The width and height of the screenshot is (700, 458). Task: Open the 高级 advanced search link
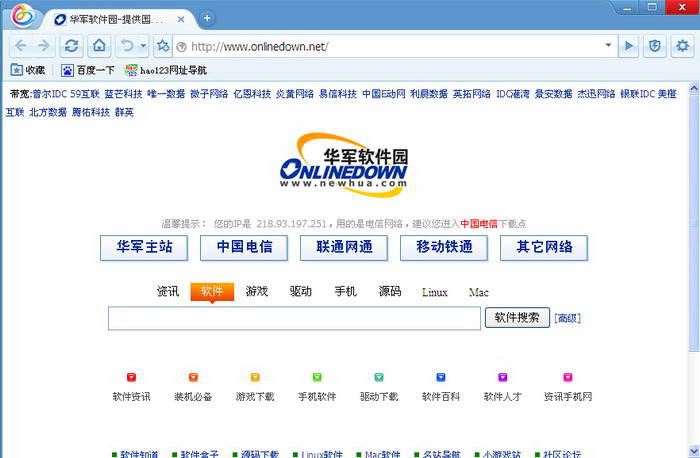point(567,319)
